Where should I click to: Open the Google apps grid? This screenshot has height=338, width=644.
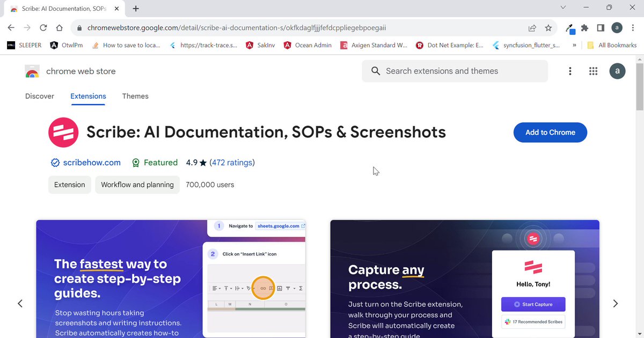click(x=593, y=71)
